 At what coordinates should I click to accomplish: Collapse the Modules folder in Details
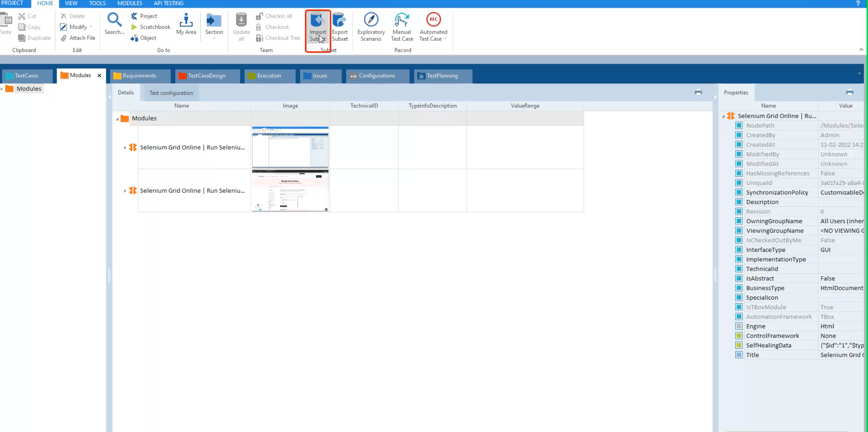[x=117, y=119]
